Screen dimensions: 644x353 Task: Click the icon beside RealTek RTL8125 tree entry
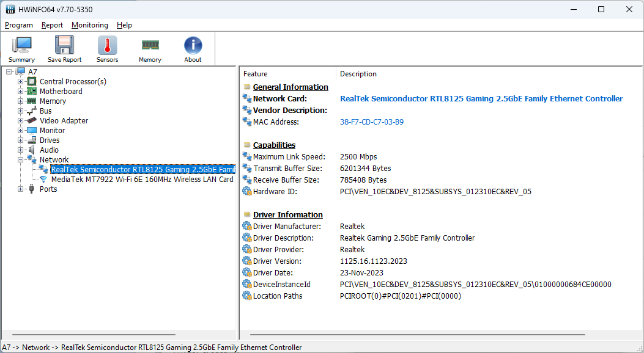point(43,169)
